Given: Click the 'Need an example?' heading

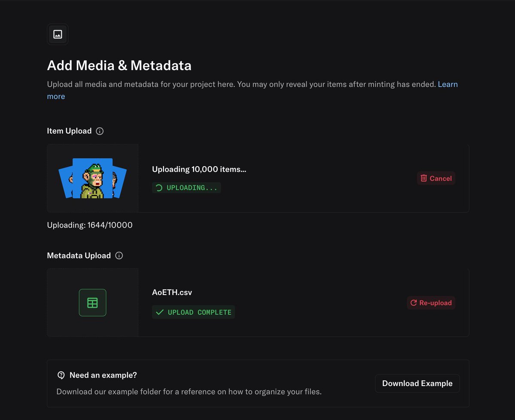Looking at the screenshot, I should (103, 375).
